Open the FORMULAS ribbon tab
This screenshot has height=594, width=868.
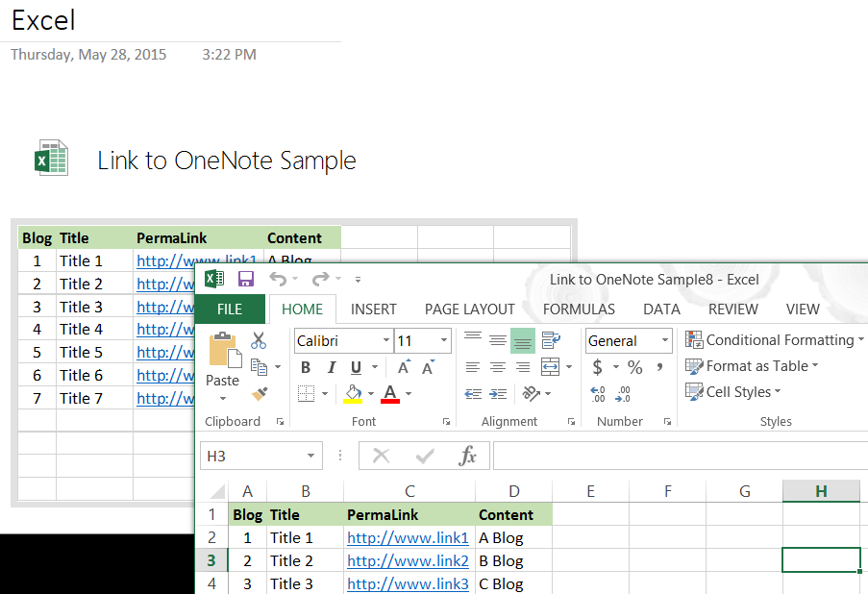(x=579, y=309)
